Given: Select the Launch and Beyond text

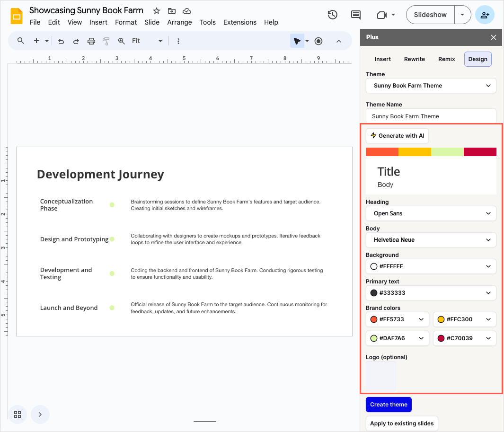Looking at the screenshot, I should click(x=69, y=308).
